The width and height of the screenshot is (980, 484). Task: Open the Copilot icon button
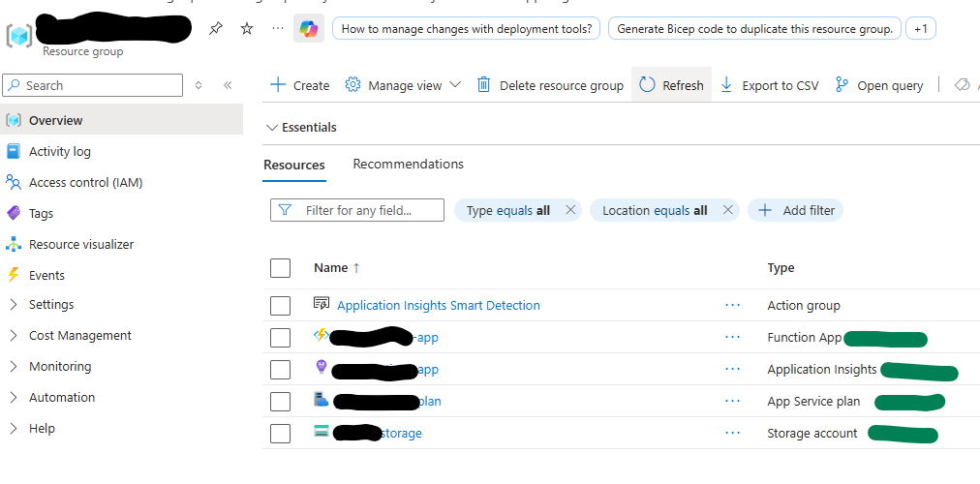coord(309,28)
